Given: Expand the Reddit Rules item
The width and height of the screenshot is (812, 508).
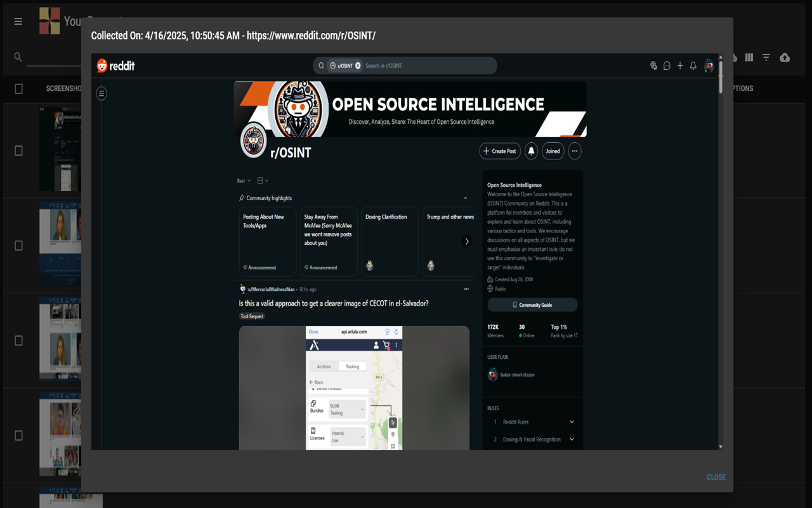Looking at the screenshot, I should click(534, 422).
